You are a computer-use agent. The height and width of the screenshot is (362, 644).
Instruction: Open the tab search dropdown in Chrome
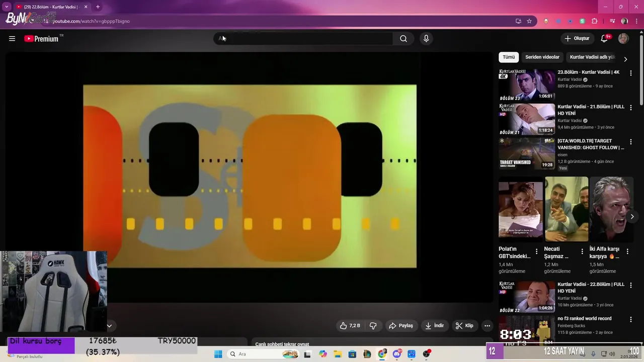(x=7, y=7)
